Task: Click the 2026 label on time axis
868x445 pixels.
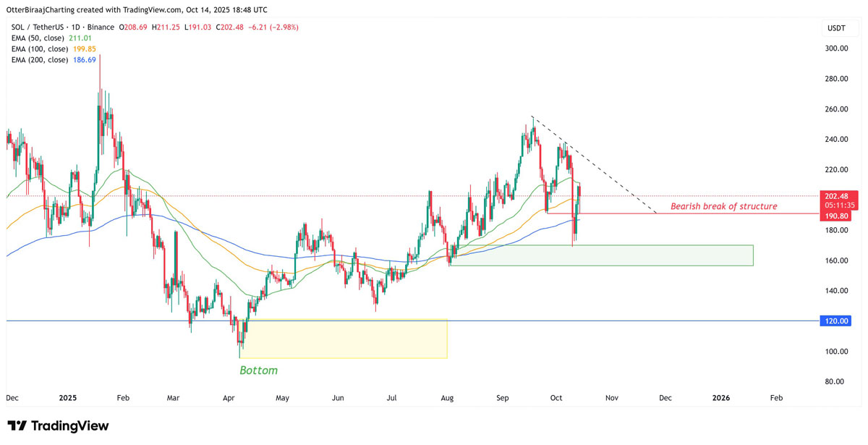Action: 720,398
